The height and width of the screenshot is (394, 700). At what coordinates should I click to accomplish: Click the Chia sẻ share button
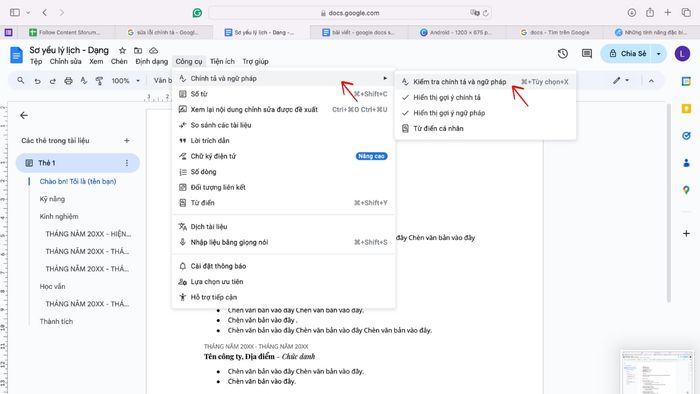click(628, 54)
